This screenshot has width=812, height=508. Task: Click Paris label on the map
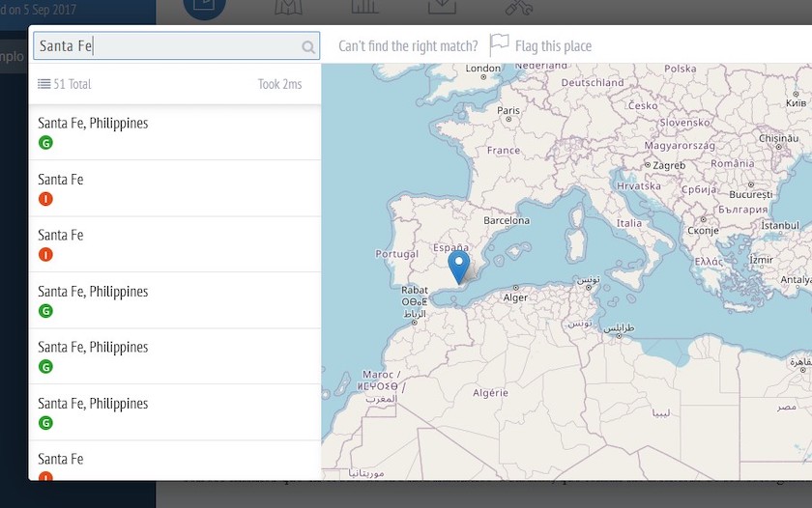point(508,110)
